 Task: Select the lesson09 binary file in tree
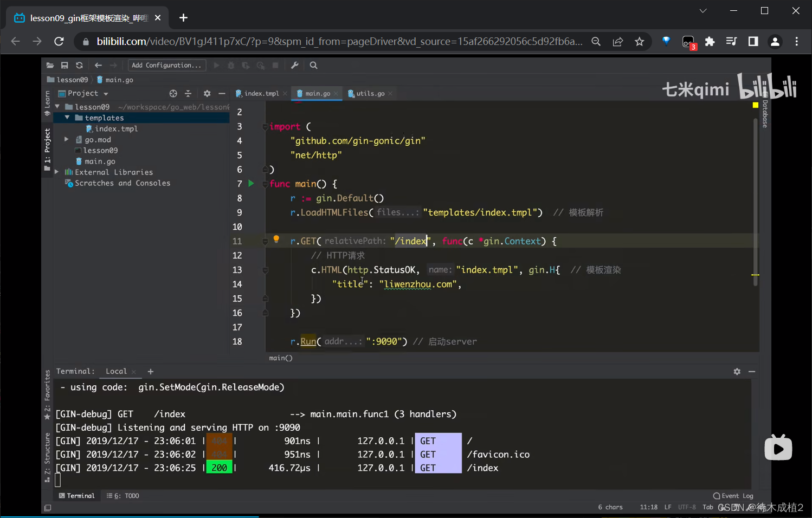point(96,151)
